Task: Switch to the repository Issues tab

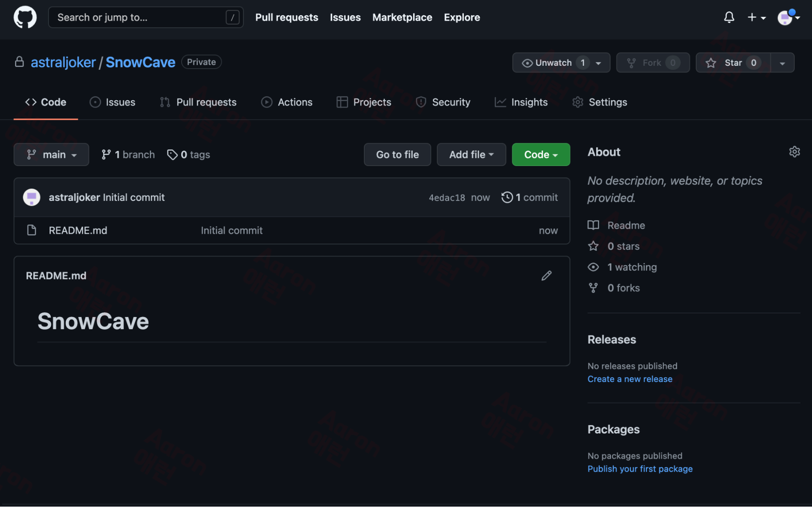Action: [112, 102]
